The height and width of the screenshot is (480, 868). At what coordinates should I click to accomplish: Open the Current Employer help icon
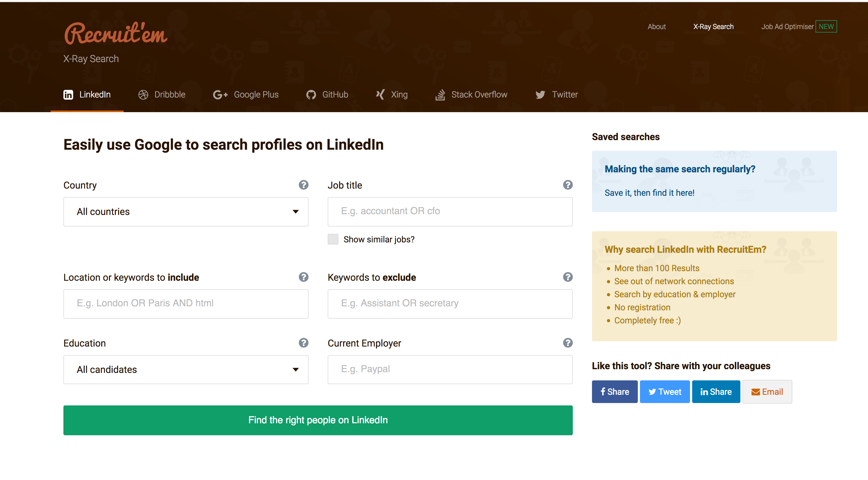[x=568, y=343]
